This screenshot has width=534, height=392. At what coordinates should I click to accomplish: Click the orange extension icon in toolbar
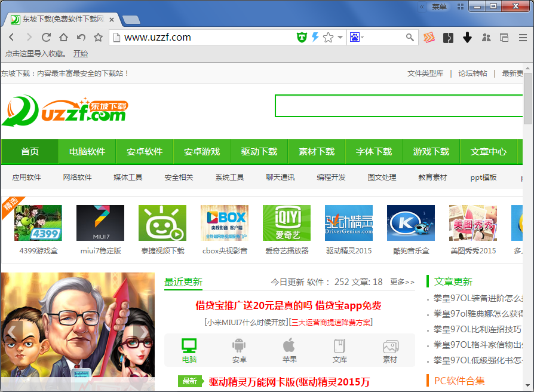(429, 37)
